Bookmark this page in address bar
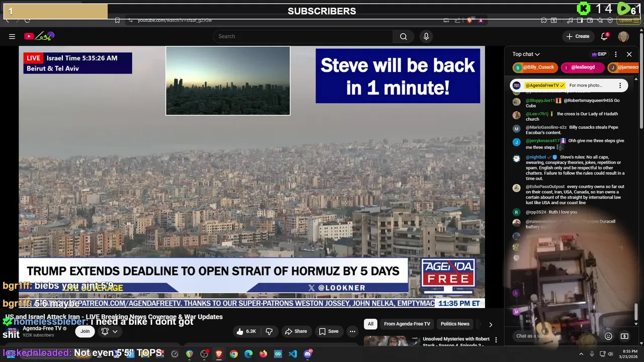 tap(117, 20)
